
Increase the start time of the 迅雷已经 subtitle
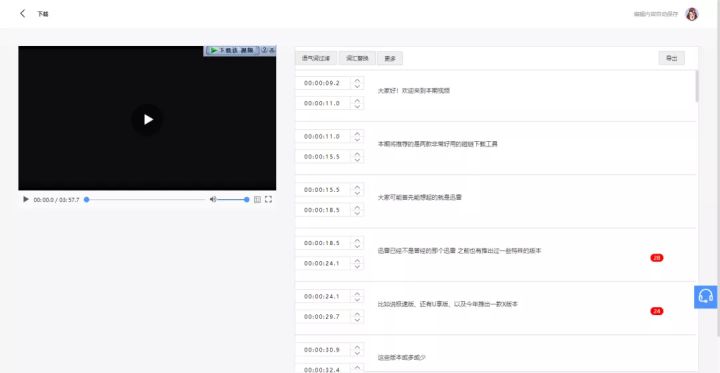357,240
